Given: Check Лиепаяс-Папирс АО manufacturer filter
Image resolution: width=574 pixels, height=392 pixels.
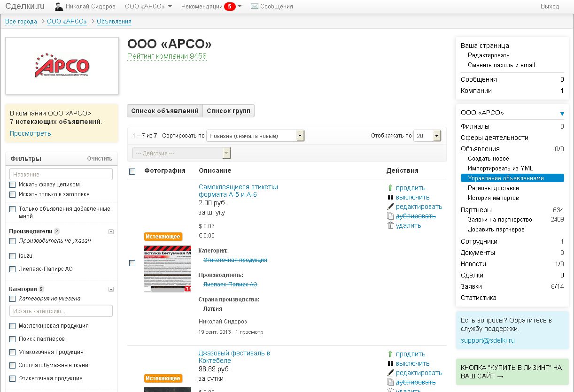Looking at the screenshot, I should click(x=13, y=269).
